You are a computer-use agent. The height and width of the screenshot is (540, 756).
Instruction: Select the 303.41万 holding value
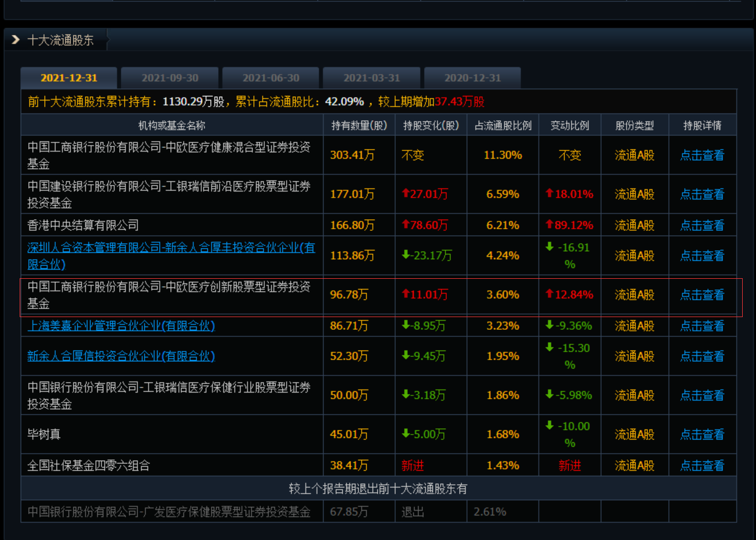coord(352,155)
